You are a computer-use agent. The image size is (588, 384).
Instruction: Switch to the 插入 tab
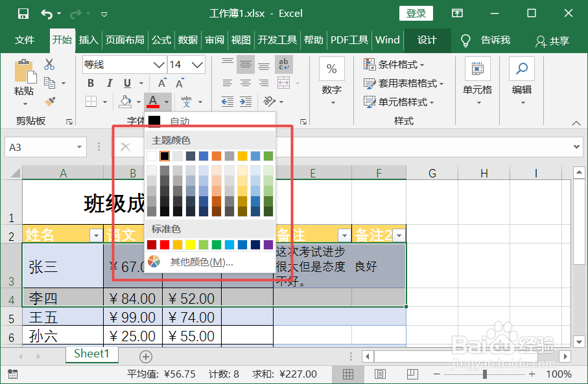pos(89,40)
